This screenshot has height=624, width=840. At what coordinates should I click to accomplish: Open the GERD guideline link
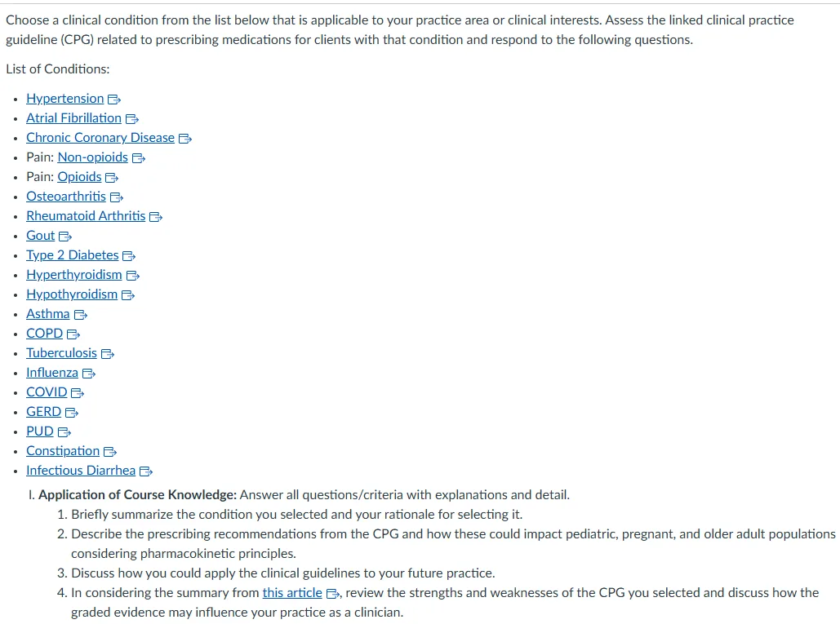point(43,412)
